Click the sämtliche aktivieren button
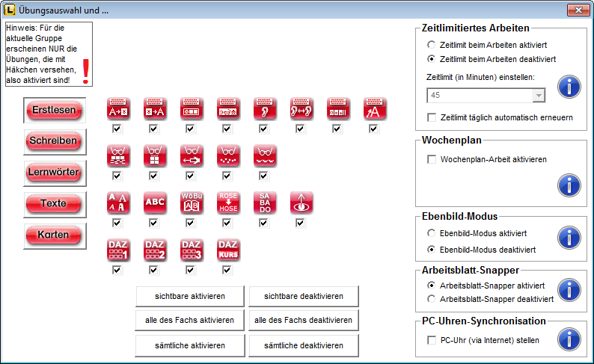Screen dimensions: 594x364 tap(190, 345)
